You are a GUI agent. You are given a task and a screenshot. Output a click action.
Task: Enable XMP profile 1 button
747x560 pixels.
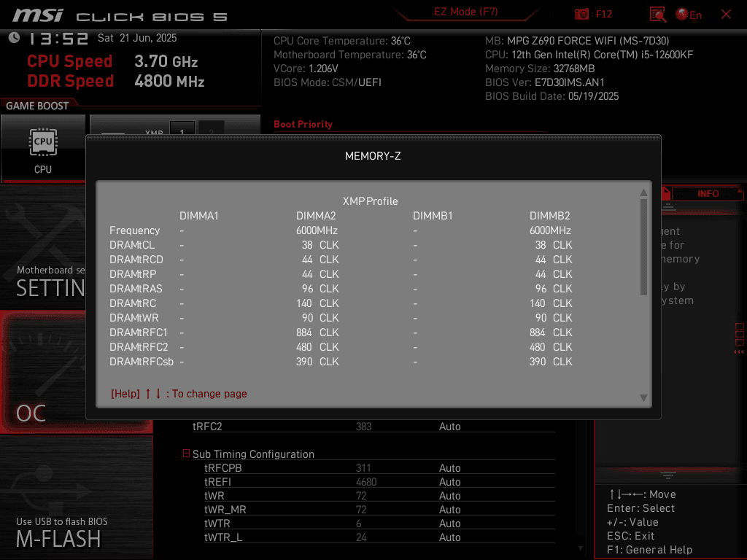pyautogui.click(x=182, y=130)
